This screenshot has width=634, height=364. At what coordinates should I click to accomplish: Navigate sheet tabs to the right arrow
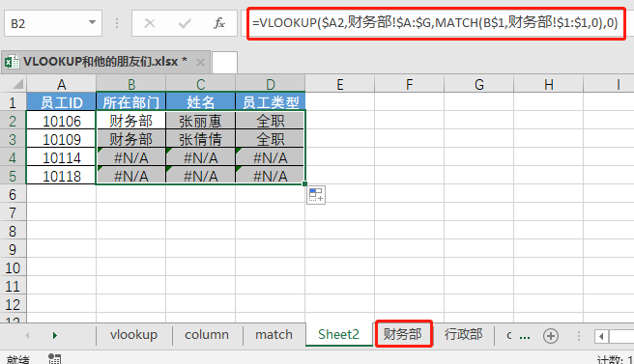pos(55,335)
